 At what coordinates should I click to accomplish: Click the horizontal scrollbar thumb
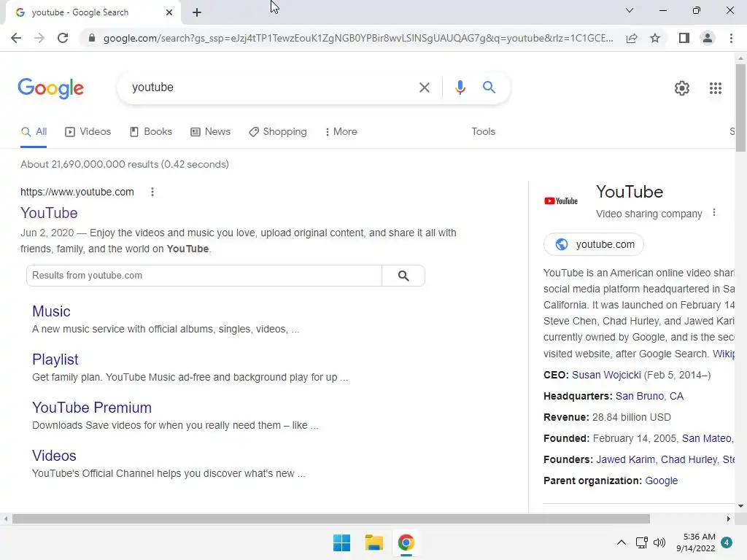click(x=331, y=518)
